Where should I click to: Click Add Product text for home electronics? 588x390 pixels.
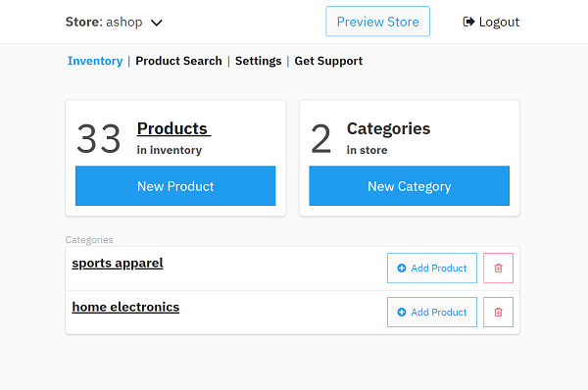(439, 312)
